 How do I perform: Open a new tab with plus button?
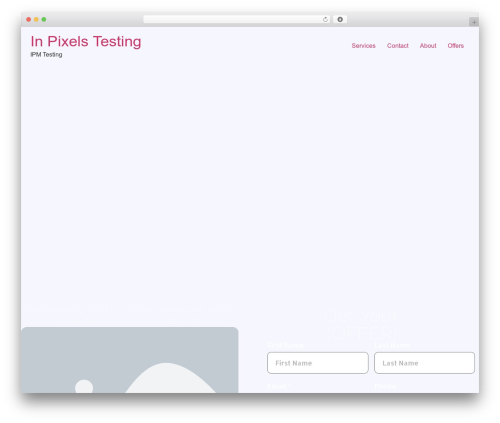click(x=474, y=22)
